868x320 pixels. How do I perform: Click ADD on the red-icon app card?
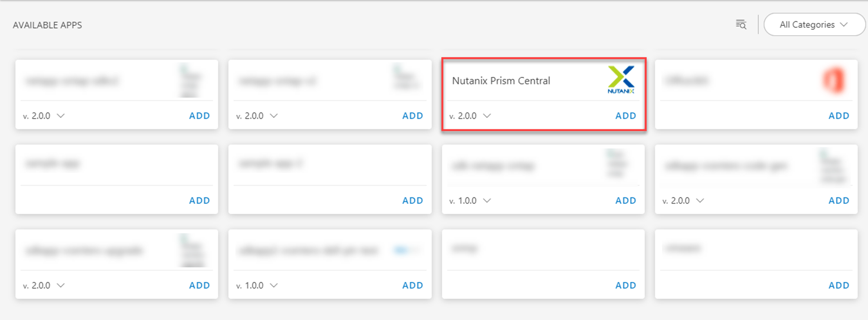(838, 116)
